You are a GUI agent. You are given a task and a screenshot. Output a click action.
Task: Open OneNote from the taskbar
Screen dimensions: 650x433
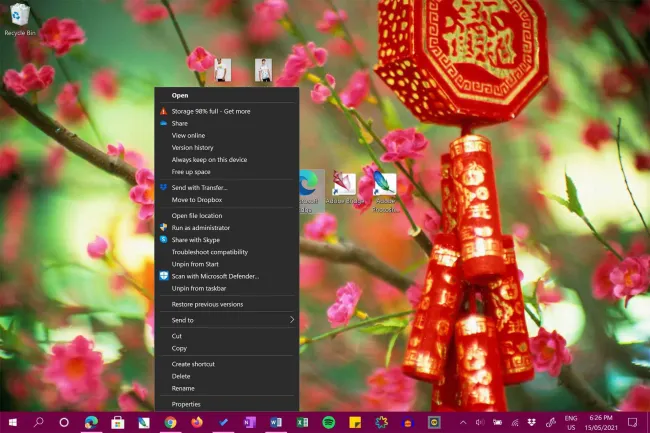250,422
